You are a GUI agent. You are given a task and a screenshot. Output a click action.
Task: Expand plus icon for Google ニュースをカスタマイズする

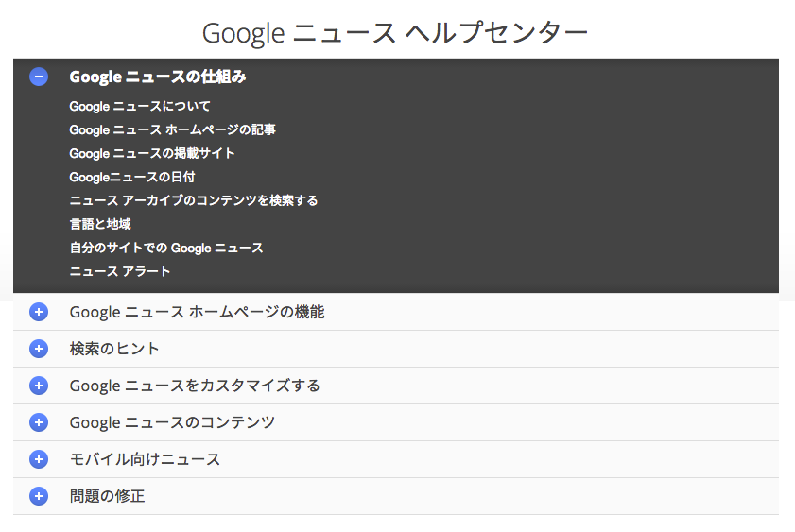39,386
